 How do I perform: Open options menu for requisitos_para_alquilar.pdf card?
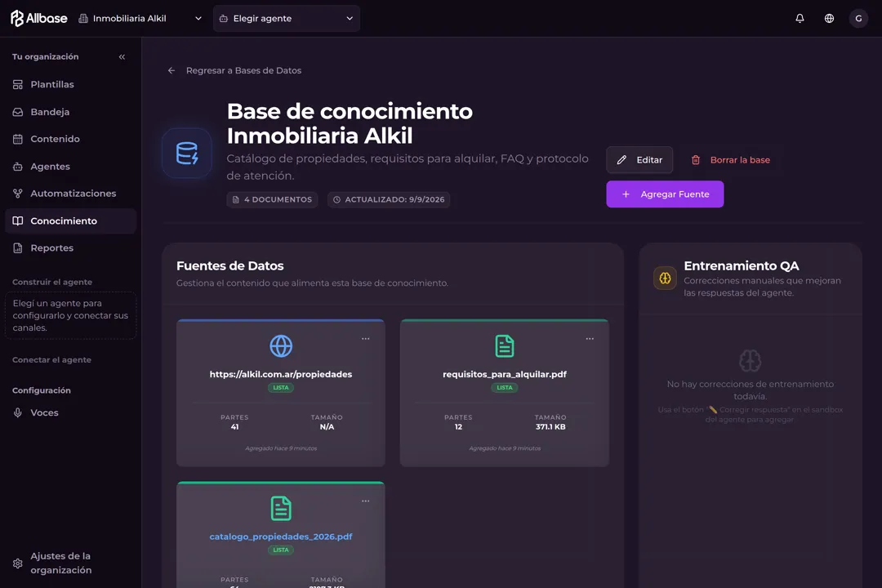click(x=590, y=339)
